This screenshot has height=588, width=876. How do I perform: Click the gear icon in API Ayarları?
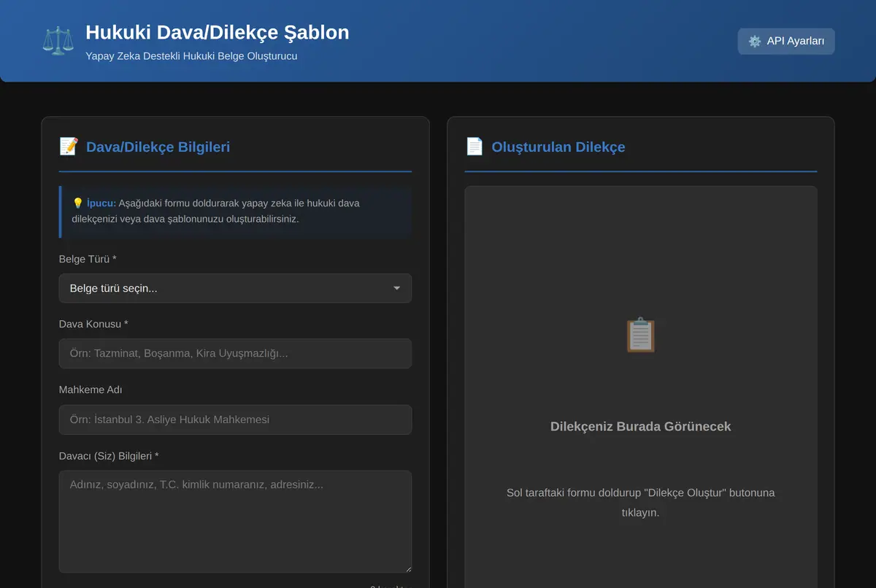coord(755,42)
